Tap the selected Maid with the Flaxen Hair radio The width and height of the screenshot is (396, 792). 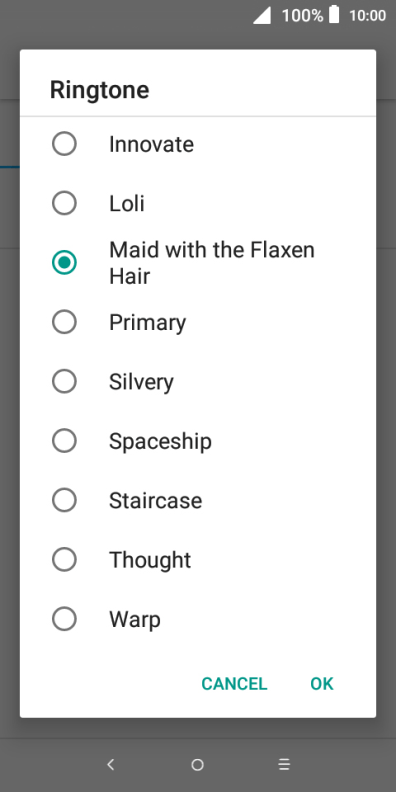coord(64,263)
